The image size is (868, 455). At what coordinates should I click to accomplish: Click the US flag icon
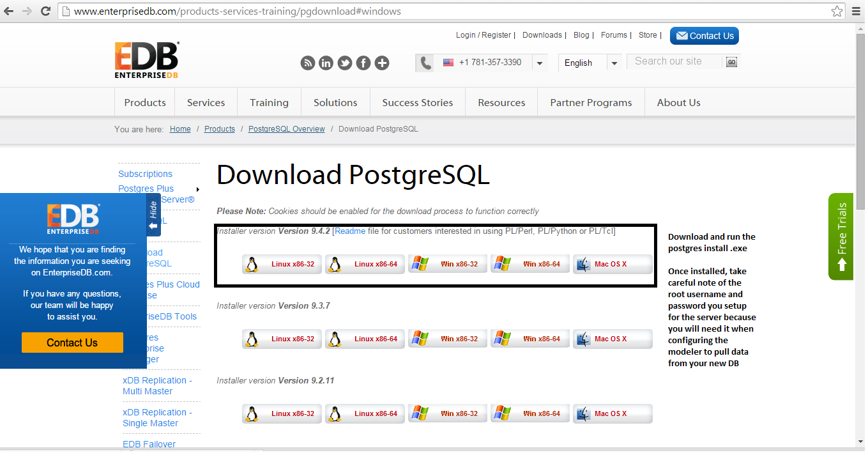[x=448, y=63]
